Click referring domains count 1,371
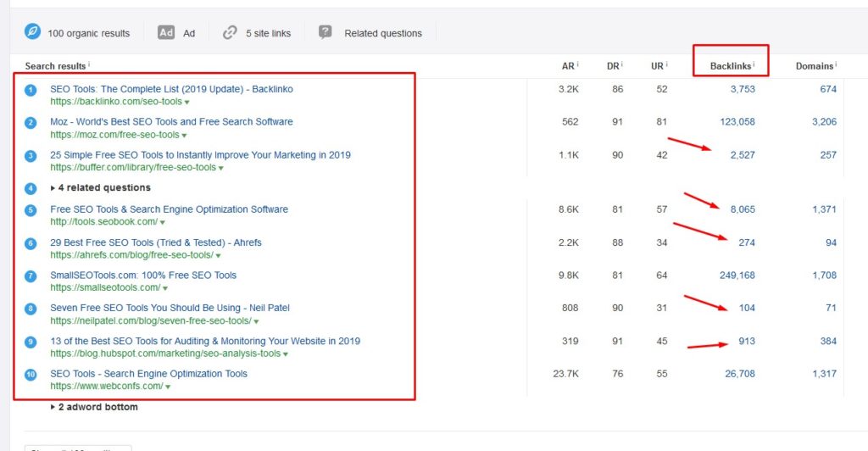The image size is (868, 451). [x=824, y=209]
